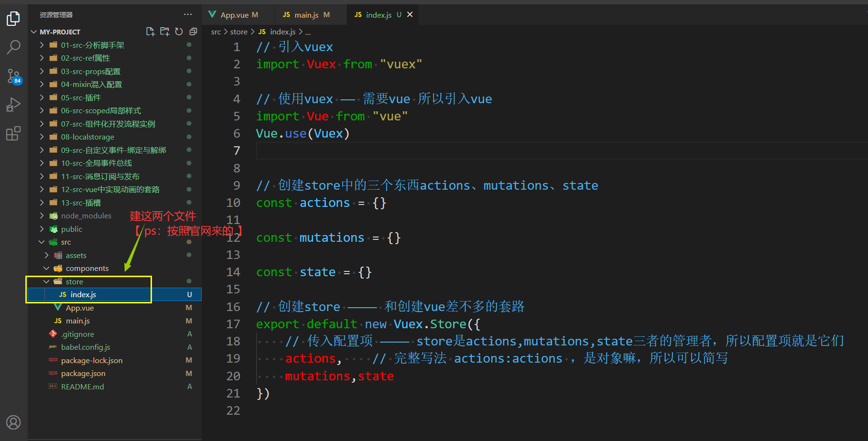Select the 12-src-vue中实现动画的套路 folder

click(x=115, y=189)
